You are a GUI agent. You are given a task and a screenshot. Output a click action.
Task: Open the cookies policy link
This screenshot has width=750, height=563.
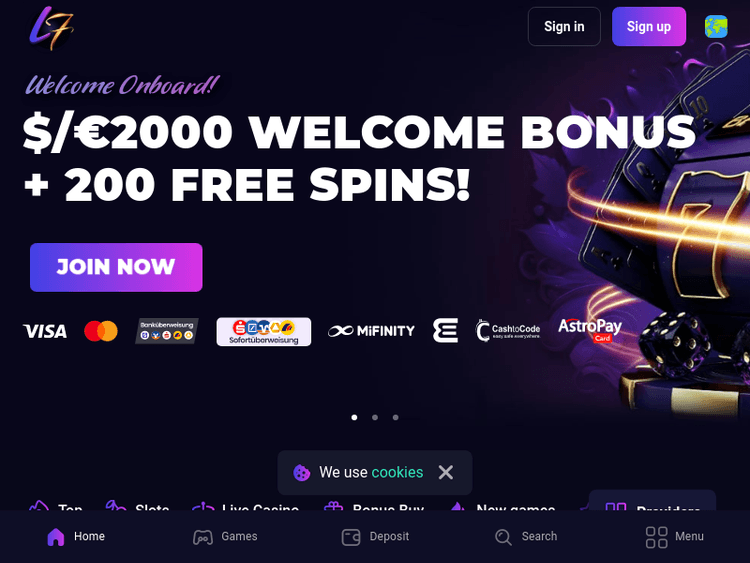(397, 473)
